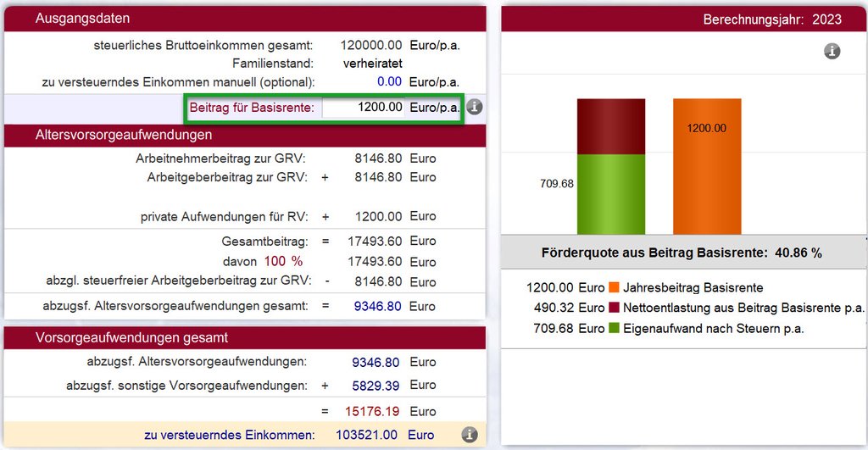
Task: Click the dark red Nettoentlastung legend swatch
Action: 614,307
